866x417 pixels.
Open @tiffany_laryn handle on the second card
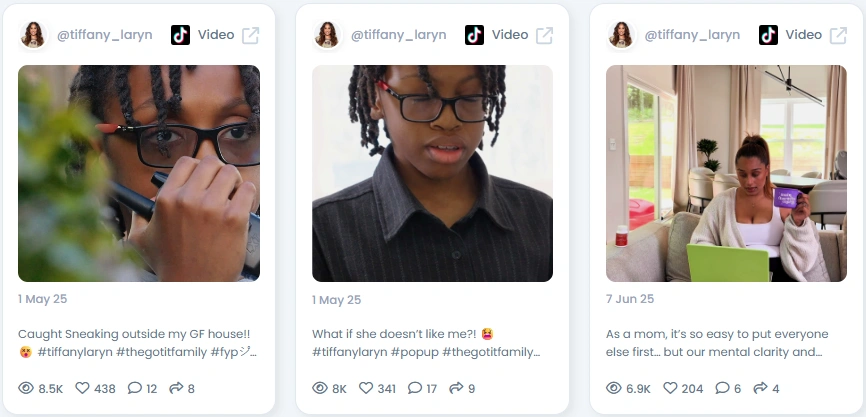pos(398,35)
